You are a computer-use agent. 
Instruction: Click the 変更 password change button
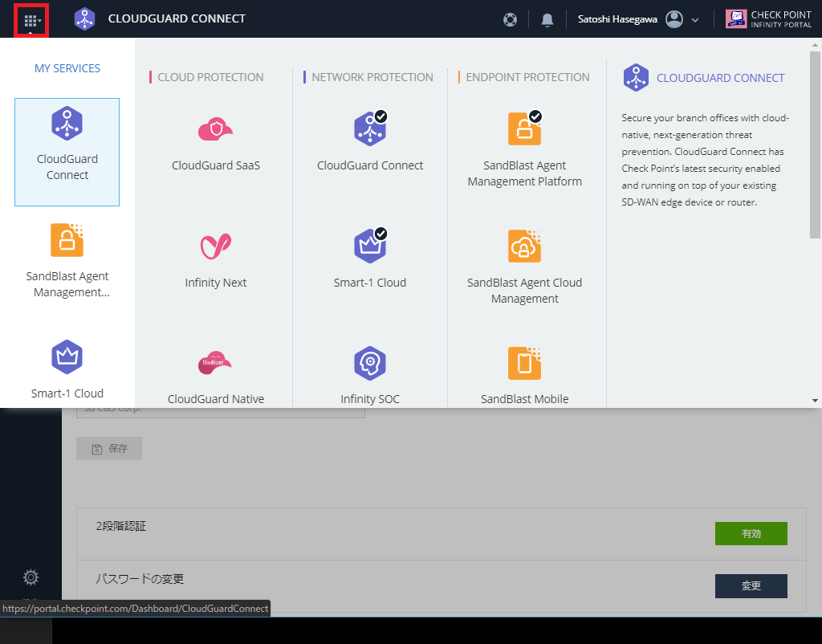[751, 586]
